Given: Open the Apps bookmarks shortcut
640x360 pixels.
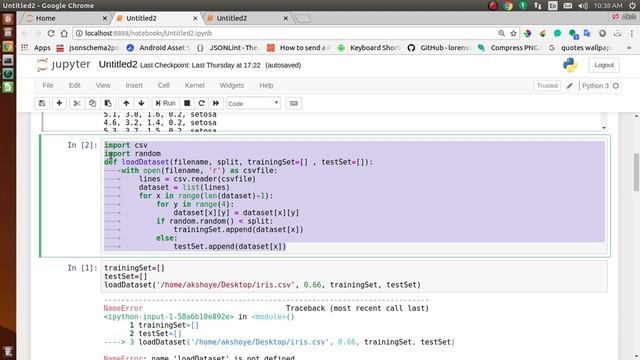Looking at the screenshot, I should 36,48.
